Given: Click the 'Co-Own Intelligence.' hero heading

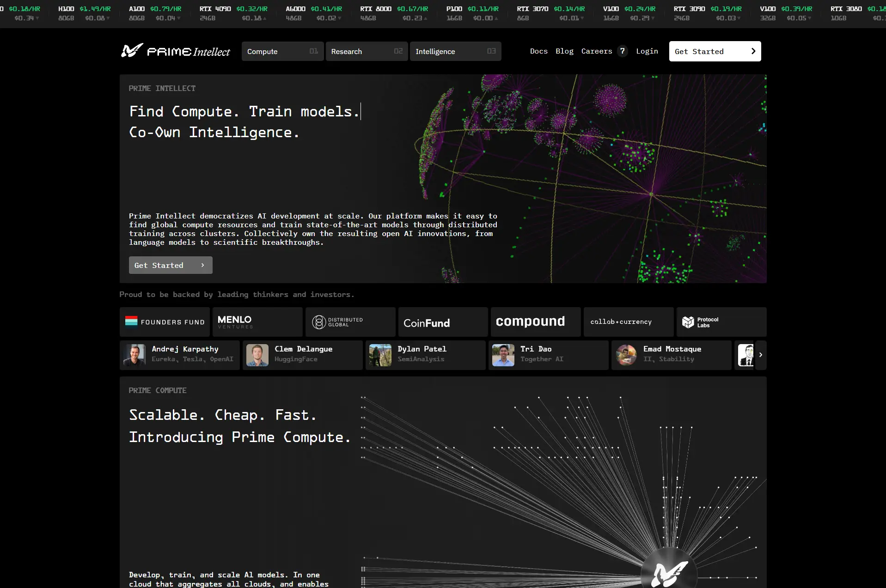Looking at the screenshot, I should point(214,133).
